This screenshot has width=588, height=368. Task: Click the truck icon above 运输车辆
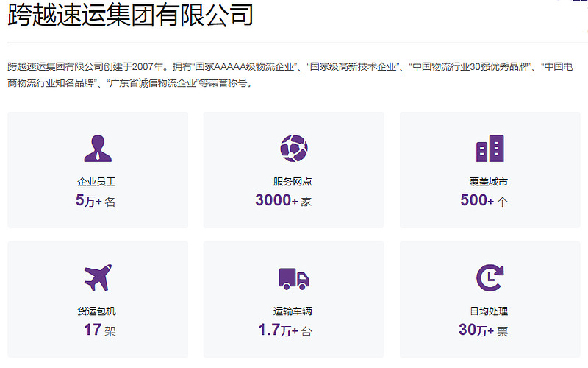point(294,279)
